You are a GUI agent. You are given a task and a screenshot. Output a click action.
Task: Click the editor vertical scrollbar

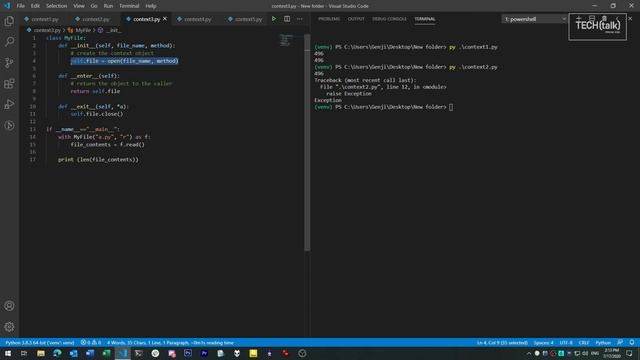pos(307,143)
